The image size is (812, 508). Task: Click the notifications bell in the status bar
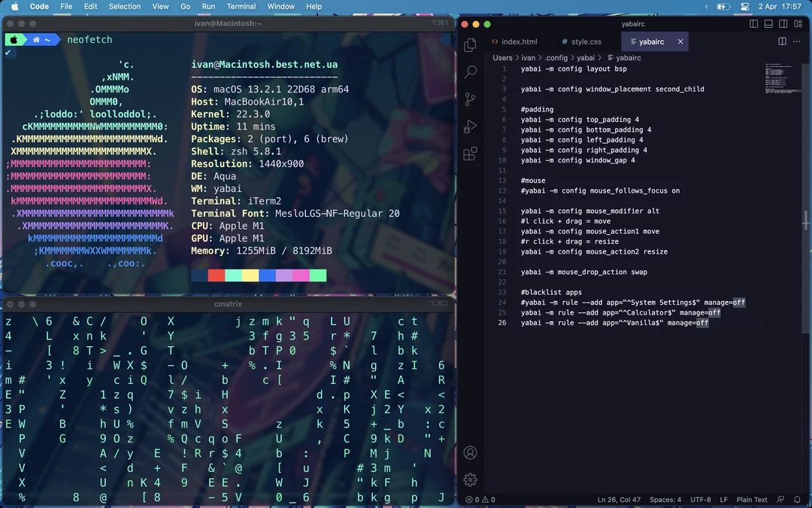tap(797, 499)
